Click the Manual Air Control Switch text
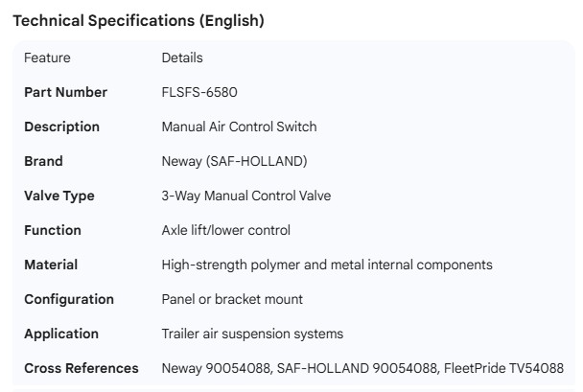Screen dimensions: 583x392 [x=239, y=127]
